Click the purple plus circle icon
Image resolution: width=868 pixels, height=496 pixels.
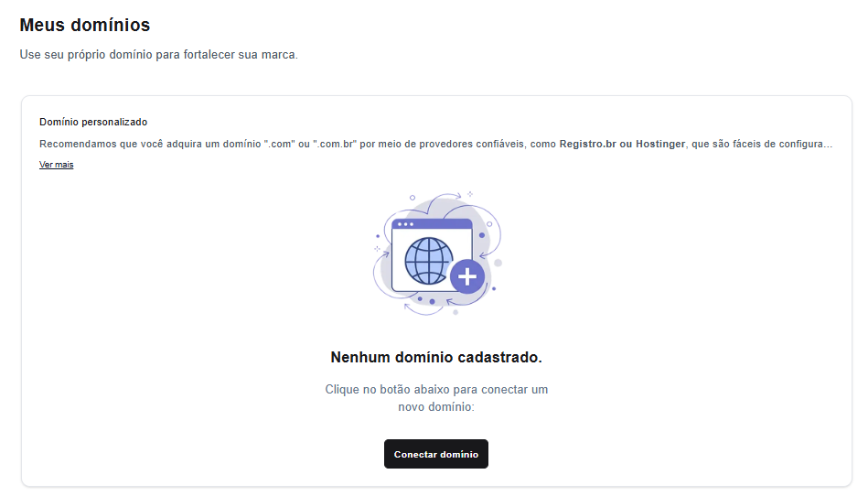pos(466,276)
